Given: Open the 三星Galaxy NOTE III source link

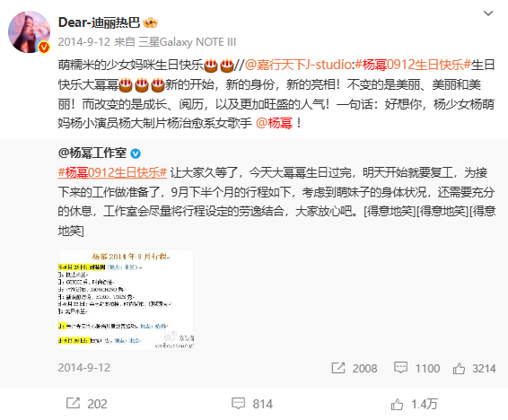Looking at the screenshot, I should (x=188, y=42).
